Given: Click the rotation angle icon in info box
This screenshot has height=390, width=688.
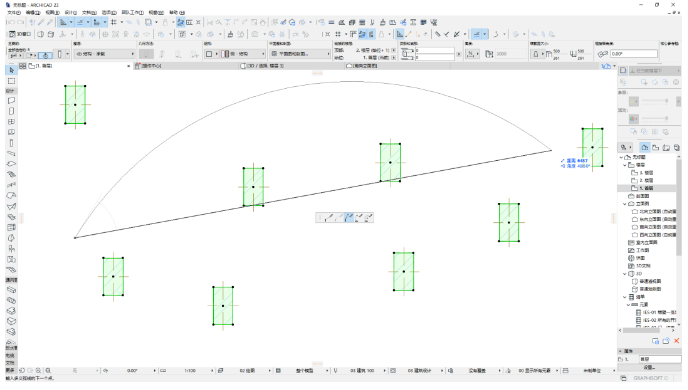Looking at the screenshot, I should point(602,54).
